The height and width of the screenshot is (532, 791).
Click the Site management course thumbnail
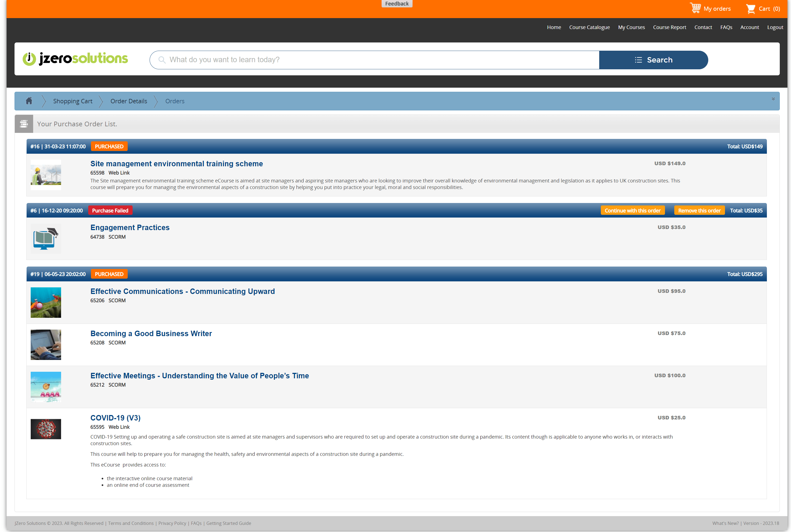(45, 175)
